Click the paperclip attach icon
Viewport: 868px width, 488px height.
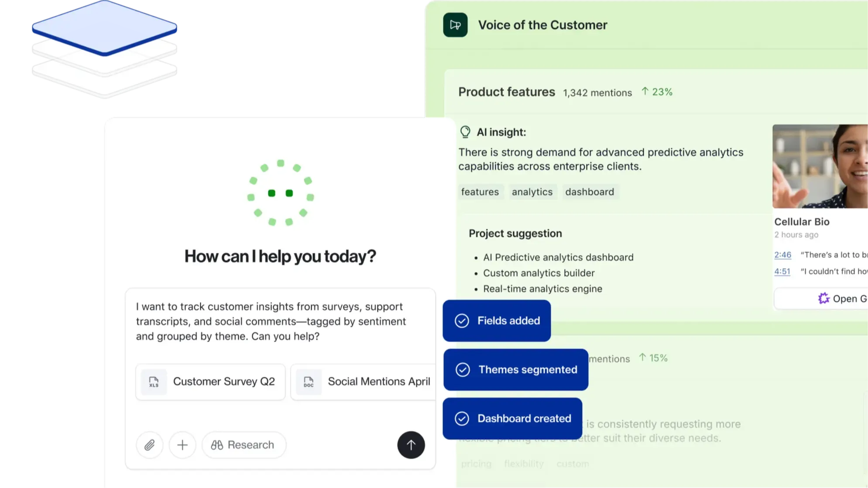(x=149, y=445)
